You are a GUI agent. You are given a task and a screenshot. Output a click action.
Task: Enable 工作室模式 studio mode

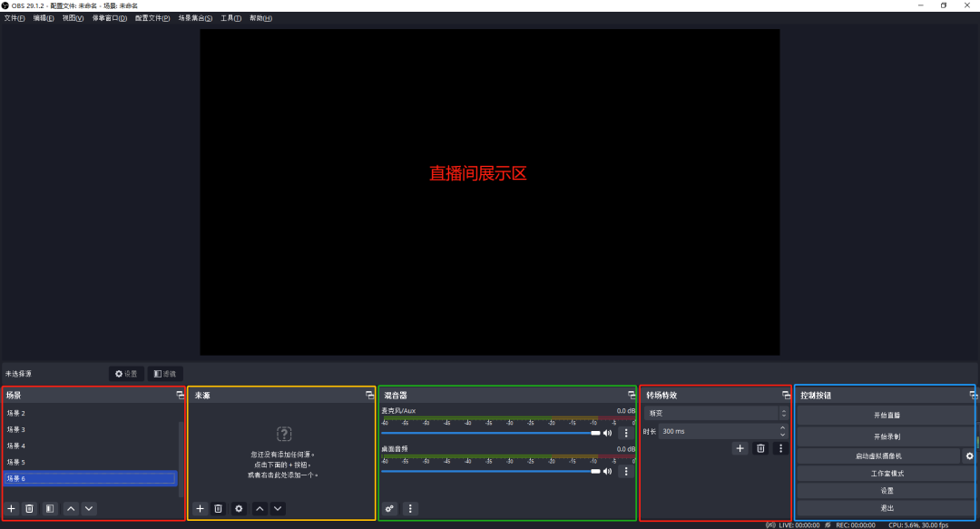(887, 473)
